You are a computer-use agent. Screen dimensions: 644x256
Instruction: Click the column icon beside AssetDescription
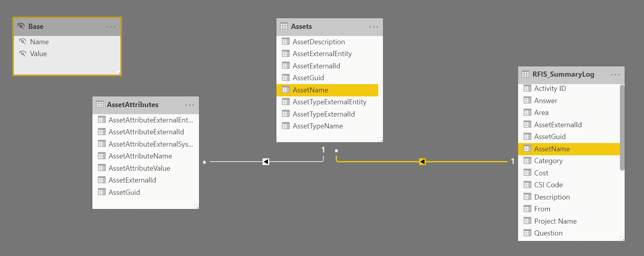286,41
